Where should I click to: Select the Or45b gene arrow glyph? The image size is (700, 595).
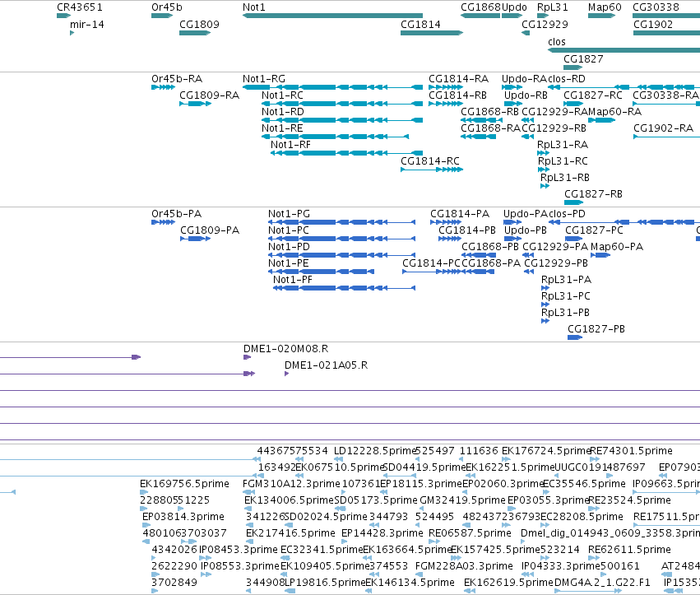tap(162, 16)
